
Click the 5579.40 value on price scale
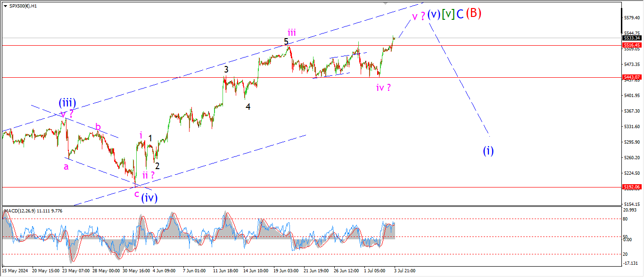pos(631,18)
